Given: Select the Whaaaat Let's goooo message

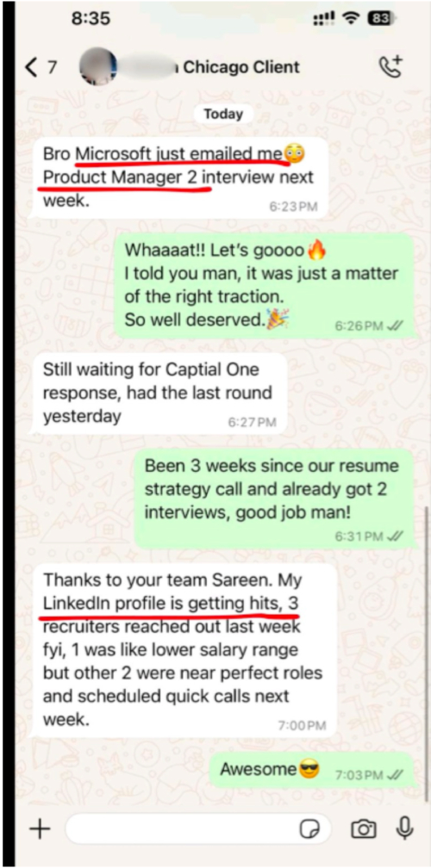Looking at the screenshot, I should point(264,285).
